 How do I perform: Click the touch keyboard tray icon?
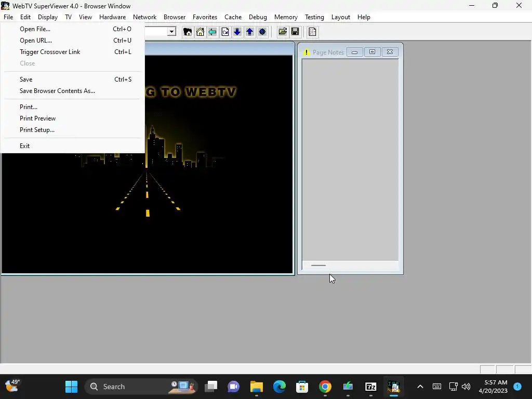click(436, 387)
